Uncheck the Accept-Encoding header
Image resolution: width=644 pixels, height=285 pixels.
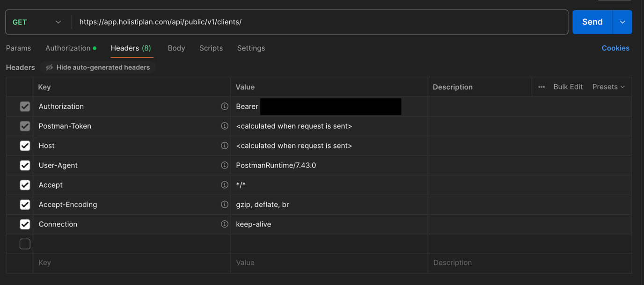25,205
